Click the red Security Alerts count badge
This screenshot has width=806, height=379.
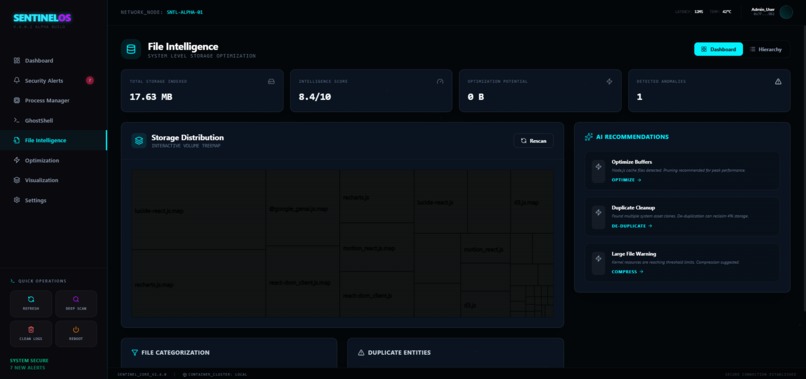(x=90, y=80)
